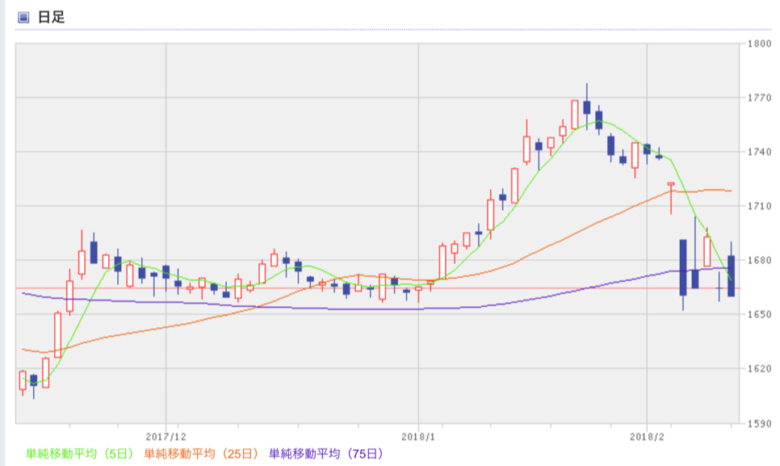Viewport: 780px width, 466px height.
Task: Click the 1680 price axis label
Action: [760, 260]
